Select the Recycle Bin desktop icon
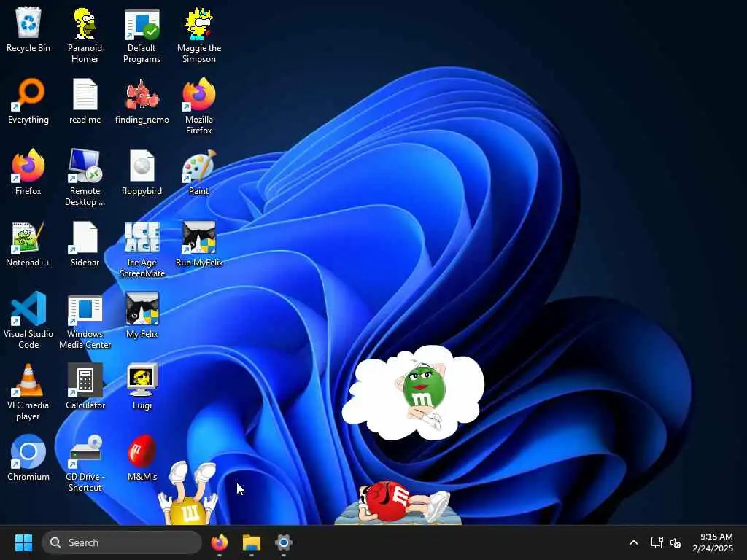 pos(28,29)
